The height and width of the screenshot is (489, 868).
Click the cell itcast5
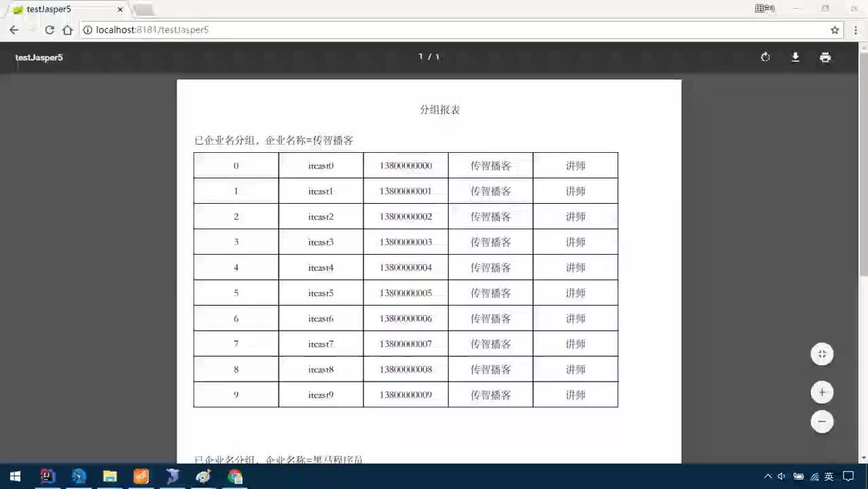(321, 293)
